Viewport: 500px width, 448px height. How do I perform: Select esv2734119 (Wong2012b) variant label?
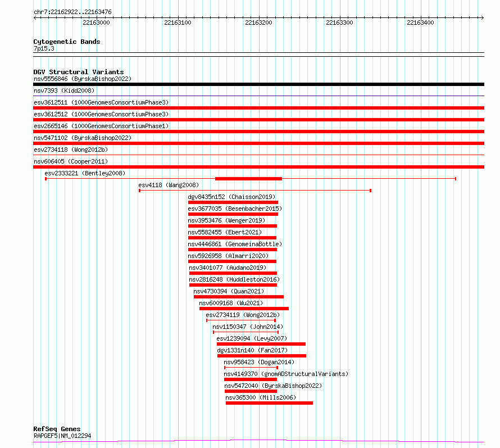tap(243, 315)
